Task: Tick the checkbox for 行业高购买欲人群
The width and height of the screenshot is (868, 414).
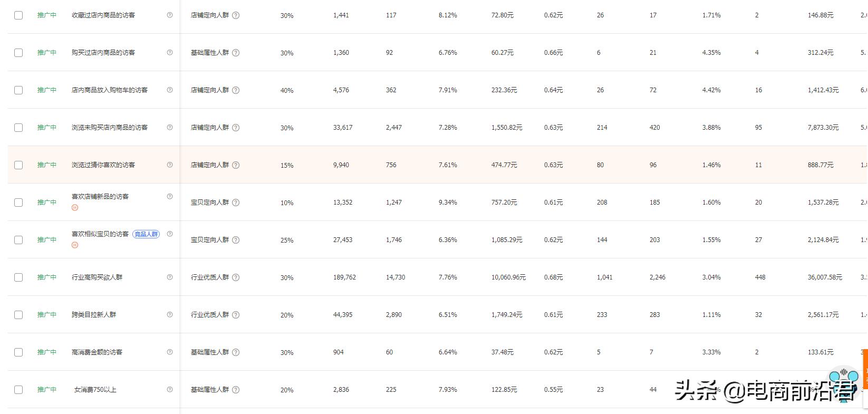Action: click(x=18, y=277)
